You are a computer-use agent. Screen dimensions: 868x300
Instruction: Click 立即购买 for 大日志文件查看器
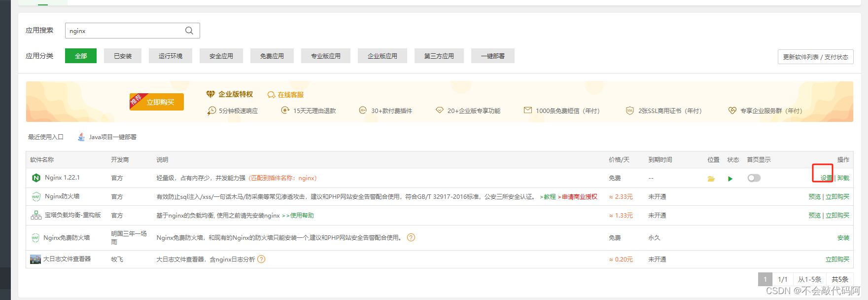(x=837, y=260)
